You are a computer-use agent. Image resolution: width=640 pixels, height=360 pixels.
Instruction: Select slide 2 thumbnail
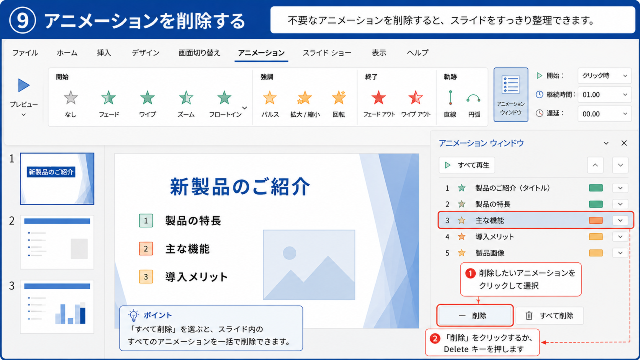click(x=57, y=242)
